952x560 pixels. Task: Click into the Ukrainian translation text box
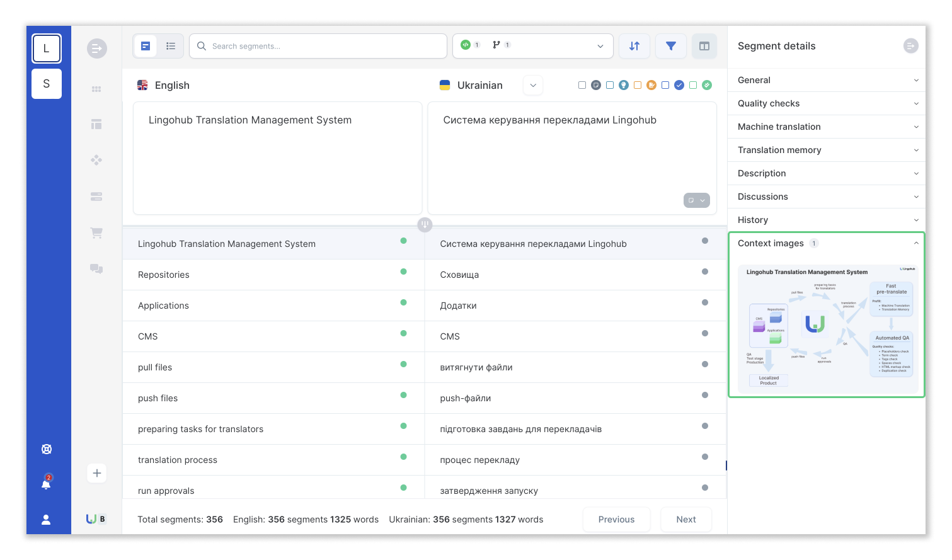[572, 158]
